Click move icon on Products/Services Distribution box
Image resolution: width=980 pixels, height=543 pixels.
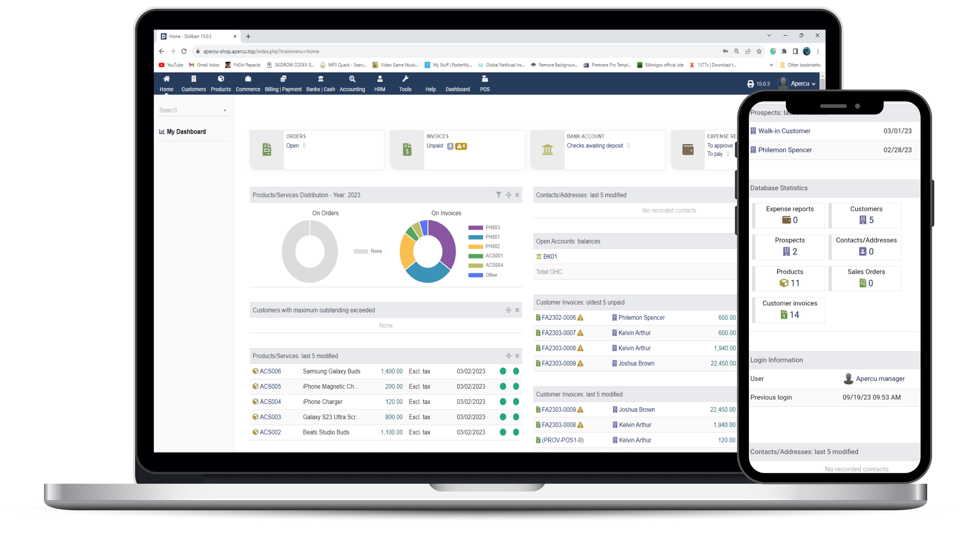click(508, 195)
